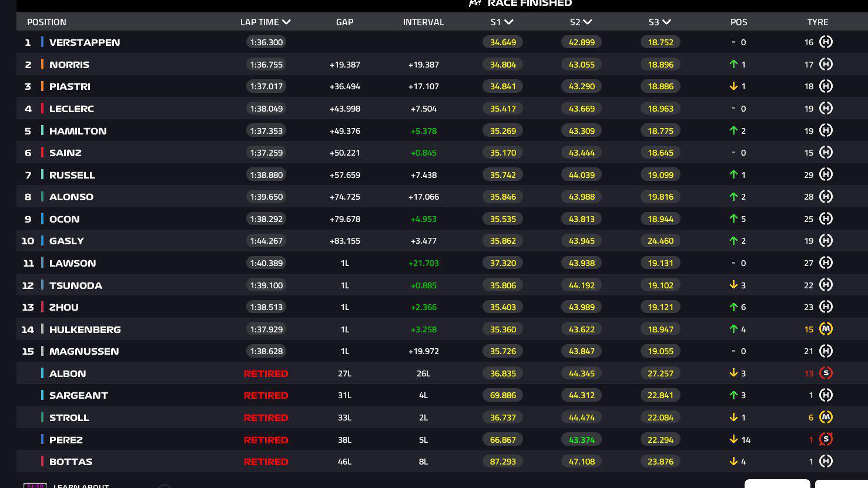Screen dimensions: 868x488
Task: Open the S1 sector column dropdown
Action: pos(509,22)
